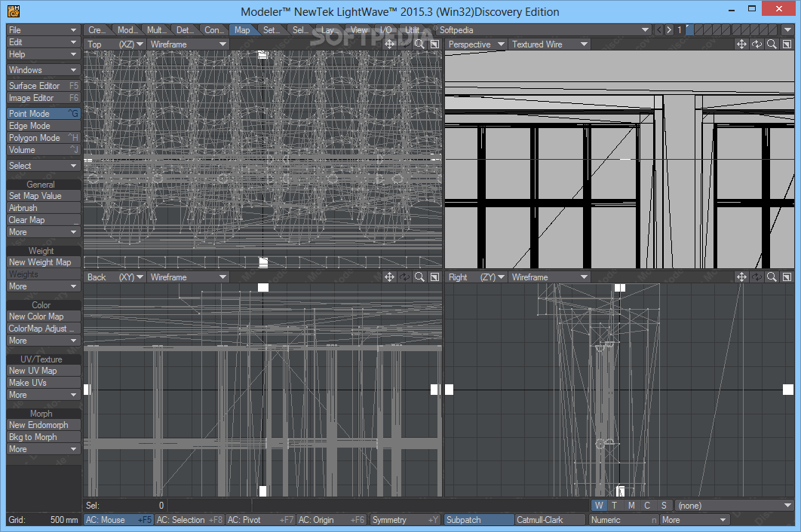Select Texture map type T button
The height and width of the screenshot is (532, 801).
615,506
